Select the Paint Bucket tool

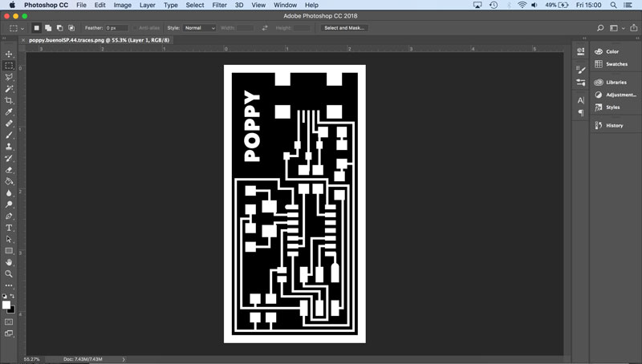pos(9,181)
